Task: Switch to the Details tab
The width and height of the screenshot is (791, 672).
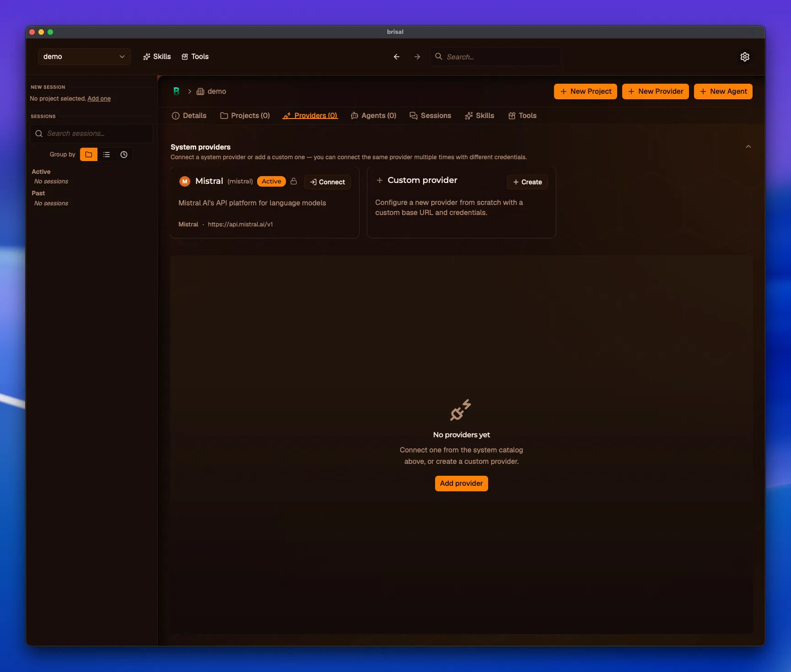Action: (189, 116)
